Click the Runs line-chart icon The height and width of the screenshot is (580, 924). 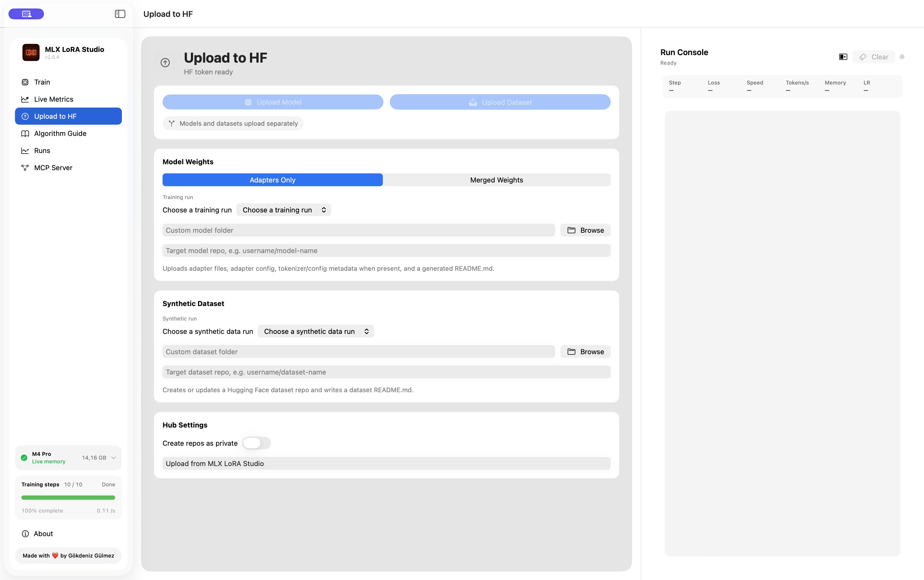pos(25,151)
